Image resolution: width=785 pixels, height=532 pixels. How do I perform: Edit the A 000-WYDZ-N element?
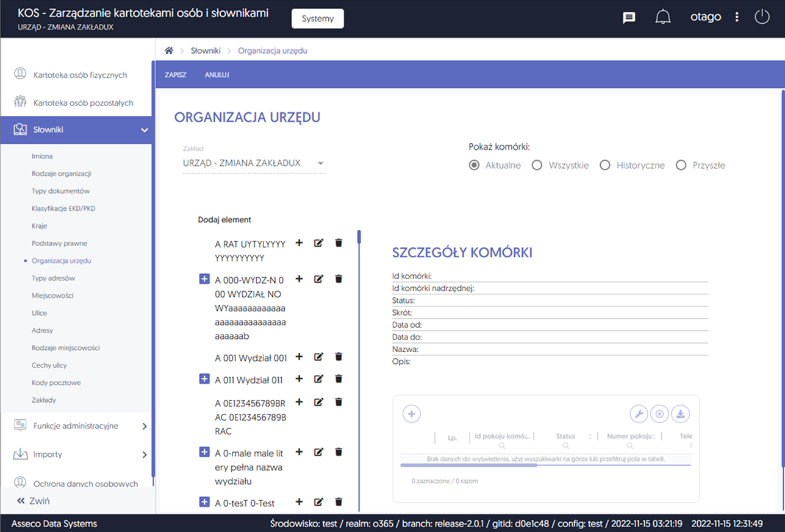coord(318,278)
